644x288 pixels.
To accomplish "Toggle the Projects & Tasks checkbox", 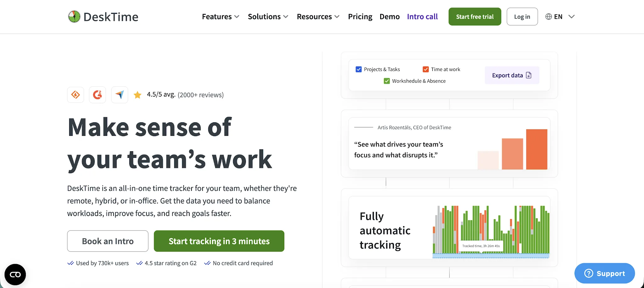I will coord(358,69).
